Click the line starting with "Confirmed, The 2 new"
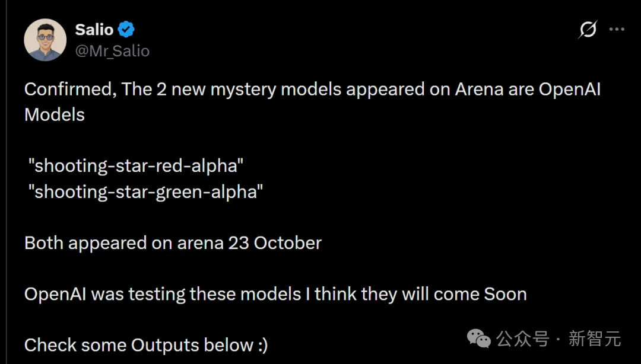 coord(312,90)
